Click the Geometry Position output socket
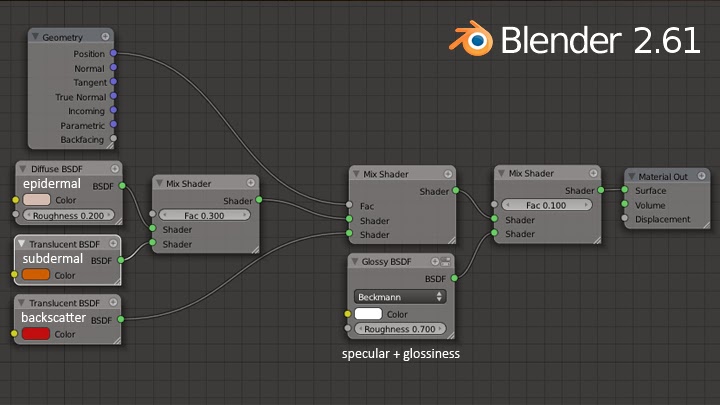720x405 pixels. pos(113,53)
